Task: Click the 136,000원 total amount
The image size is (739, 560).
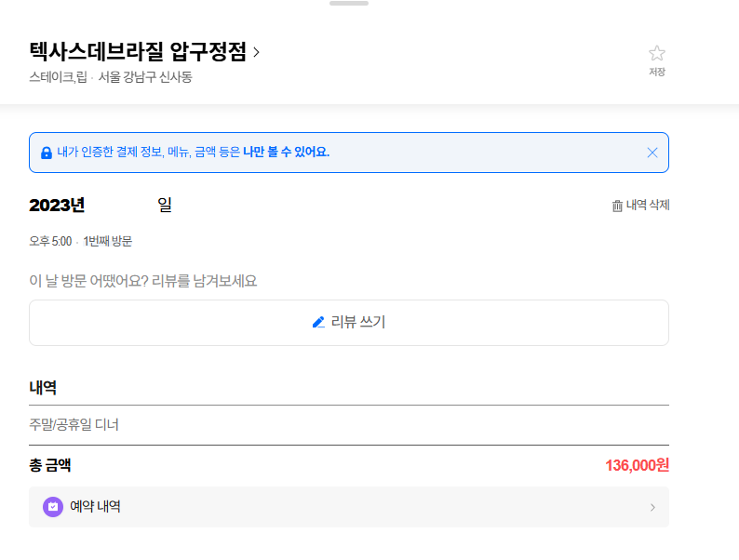Action: tap(637, 465)
